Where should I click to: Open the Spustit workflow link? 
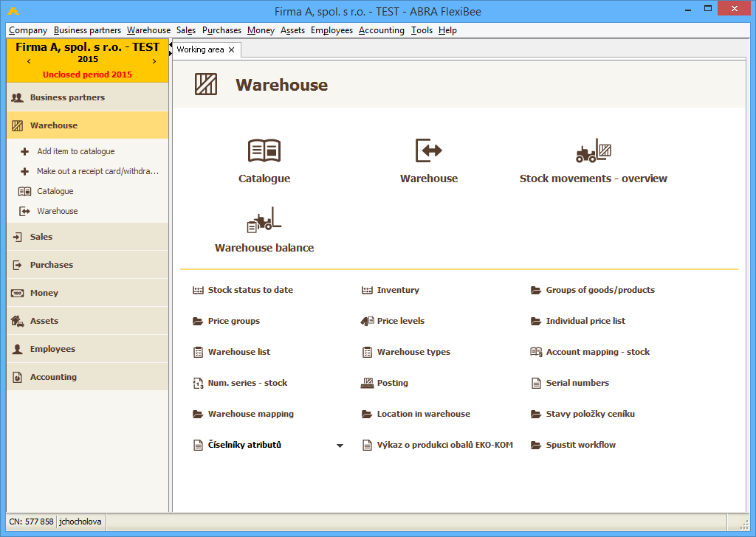[580, 445]
